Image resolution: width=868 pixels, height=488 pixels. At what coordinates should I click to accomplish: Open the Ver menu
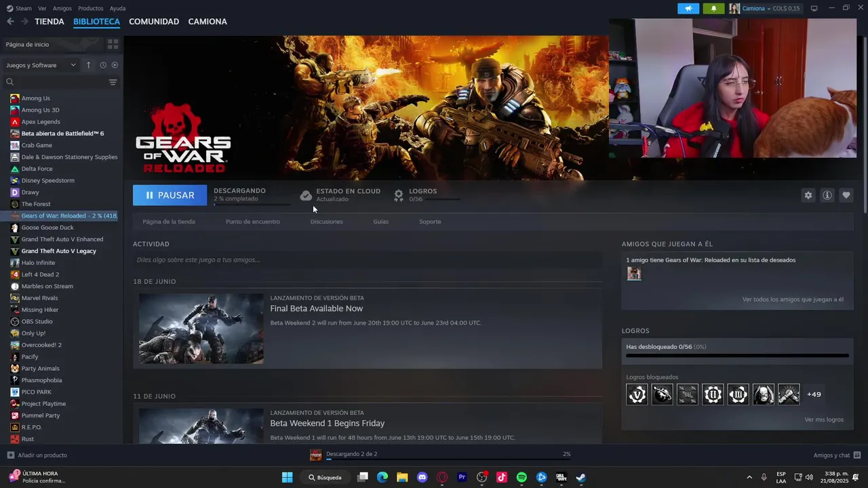point(42,8)
